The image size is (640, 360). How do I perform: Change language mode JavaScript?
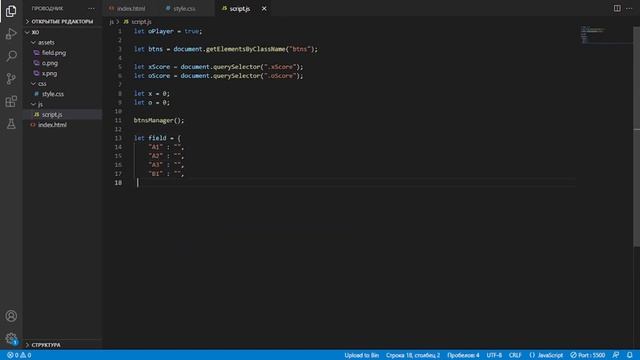[546, 355]
